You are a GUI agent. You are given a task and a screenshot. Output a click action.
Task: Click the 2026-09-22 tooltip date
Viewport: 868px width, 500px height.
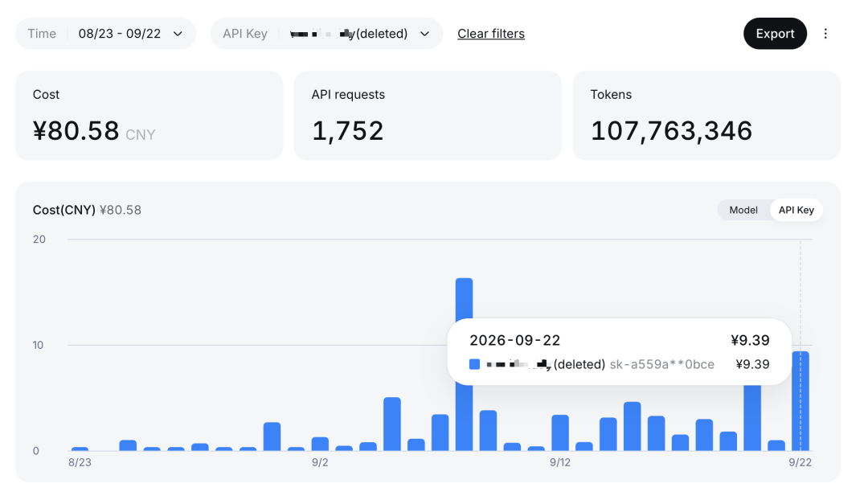pyautogui.click(x=515, y=340)
